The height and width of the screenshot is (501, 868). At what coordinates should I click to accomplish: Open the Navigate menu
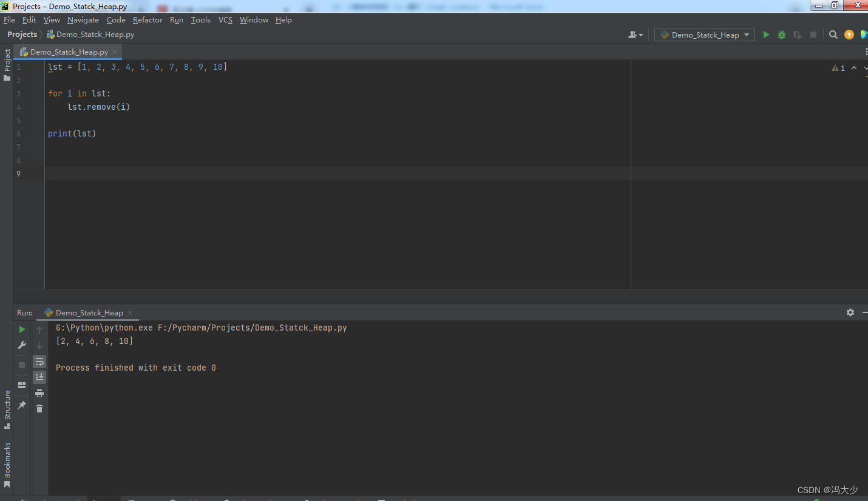pyautogui.click(x=83, y=20)
